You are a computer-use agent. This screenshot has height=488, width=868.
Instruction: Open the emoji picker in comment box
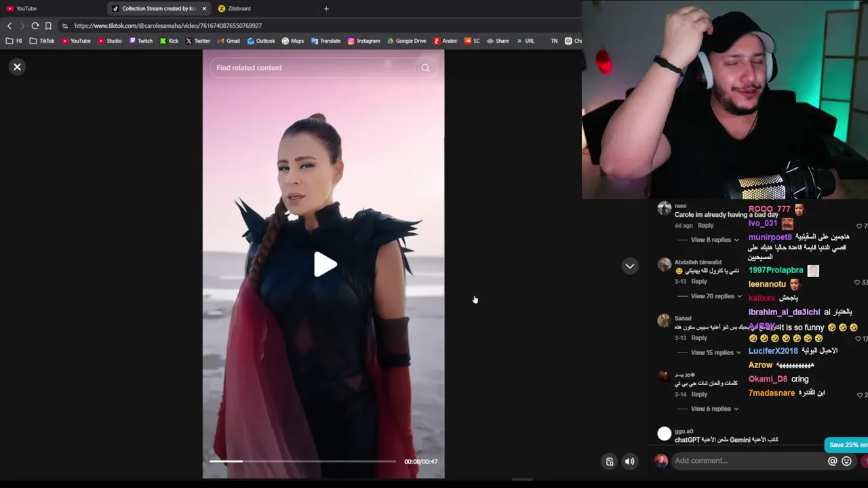[846, 461]
